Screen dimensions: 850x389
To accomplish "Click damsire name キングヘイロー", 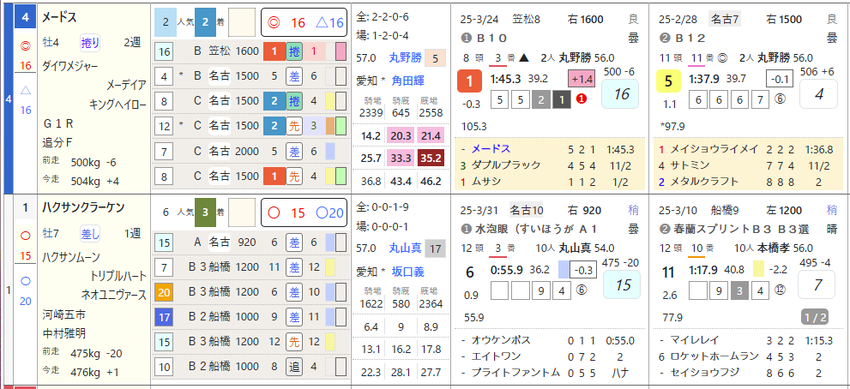I will [118, 105].
